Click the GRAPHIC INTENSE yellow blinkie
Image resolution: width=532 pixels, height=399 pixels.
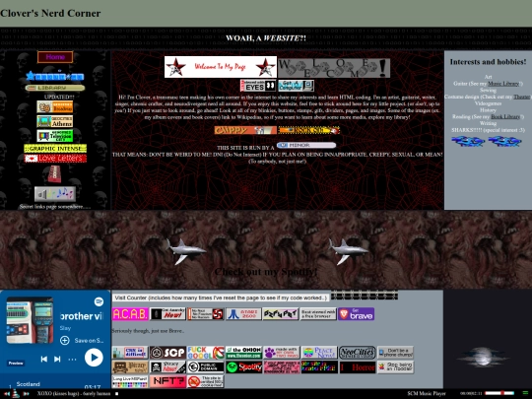(55, 148)
